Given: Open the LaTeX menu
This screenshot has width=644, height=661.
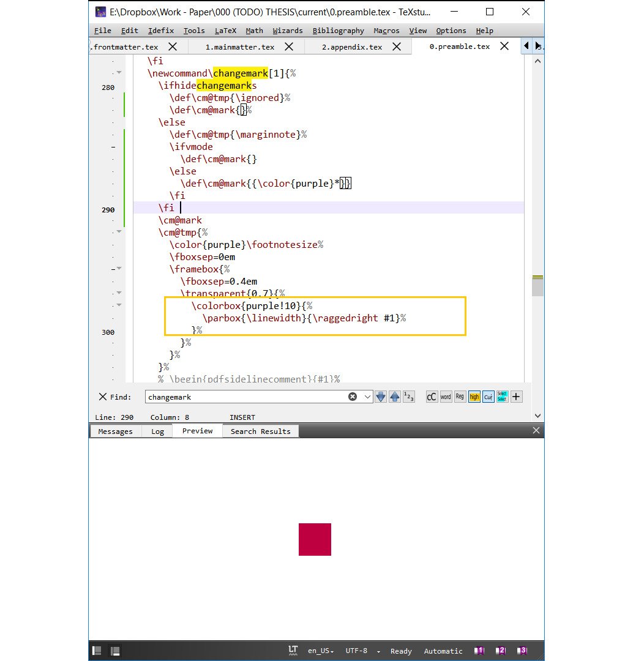Looking at the screenshot, I should click(226, 31).
